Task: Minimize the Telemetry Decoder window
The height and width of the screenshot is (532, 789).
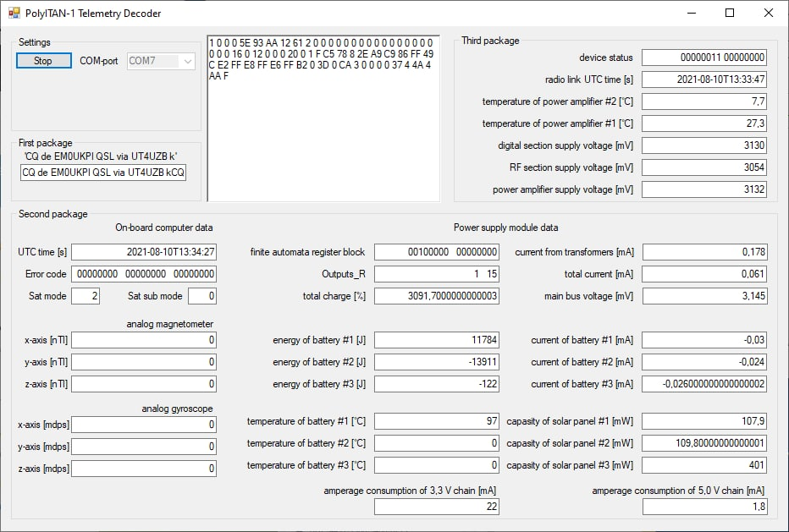Action: coord(691,14)
